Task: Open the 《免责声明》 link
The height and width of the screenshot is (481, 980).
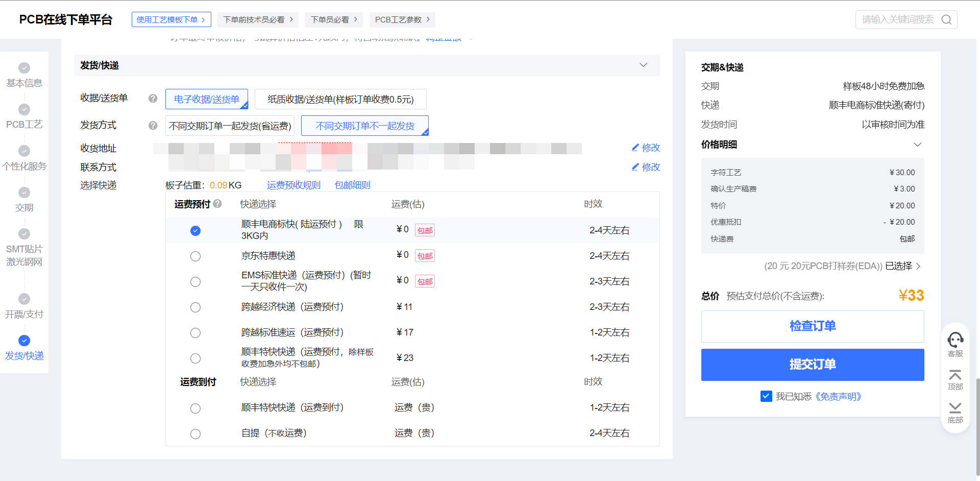Action: pyautogui.click(x=838, y=396)
